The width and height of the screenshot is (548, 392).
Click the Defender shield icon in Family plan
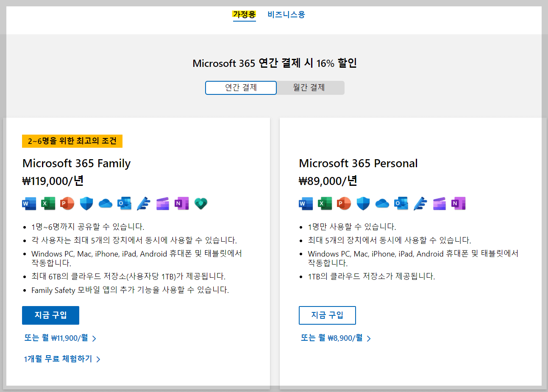(86, 204)
